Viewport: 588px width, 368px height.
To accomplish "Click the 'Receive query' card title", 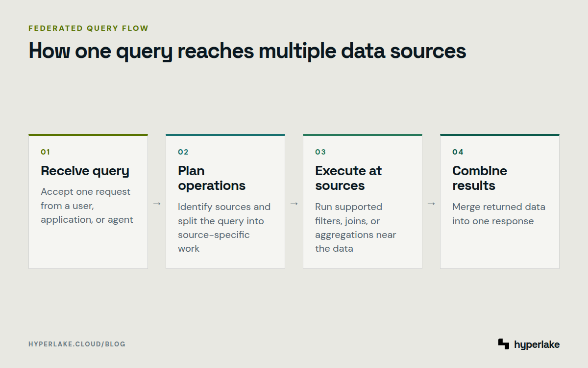I will (x=85, y=171).
